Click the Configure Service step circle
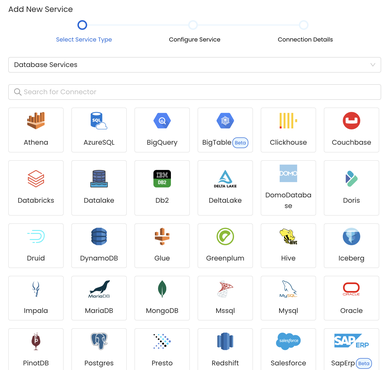 [193, 25]
